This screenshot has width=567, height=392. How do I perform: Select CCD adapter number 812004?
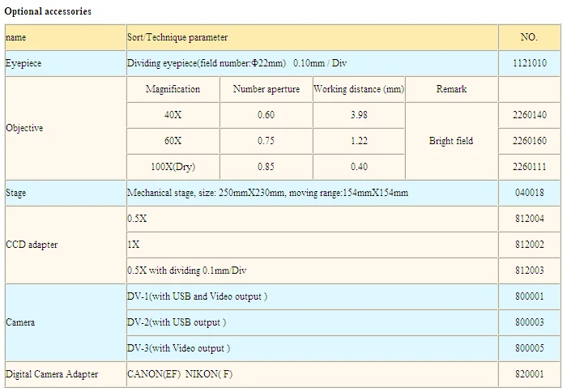529,219
